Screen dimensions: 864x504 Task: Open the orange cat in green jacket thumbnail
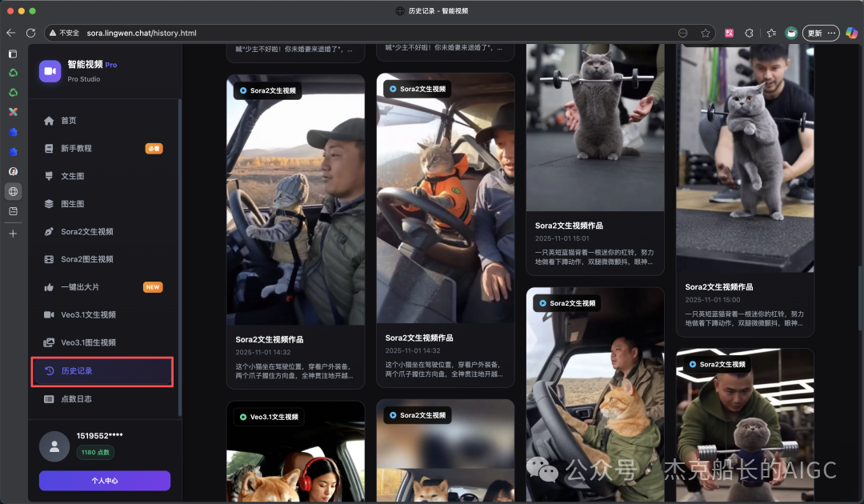(595, 394)
